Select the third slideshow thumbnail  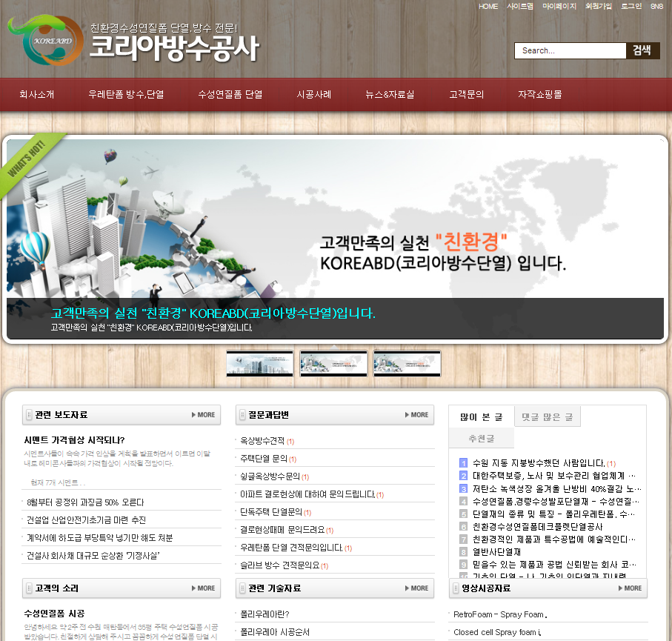point(407,364)
